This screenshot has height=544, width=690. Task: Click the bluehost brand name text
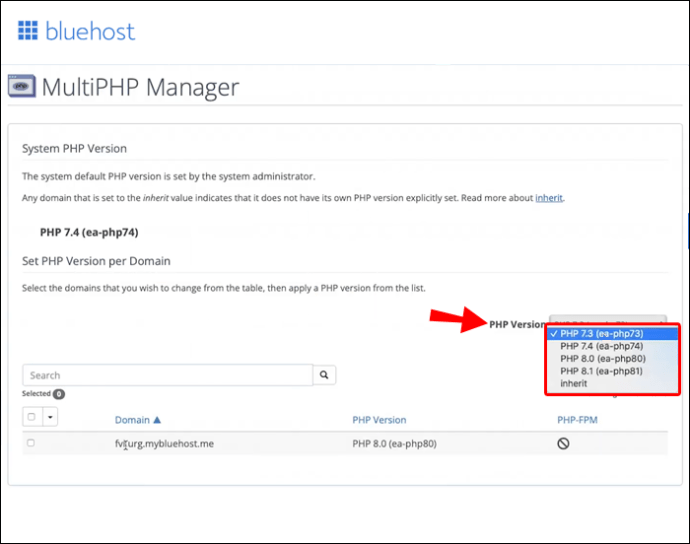coord(90,31)
